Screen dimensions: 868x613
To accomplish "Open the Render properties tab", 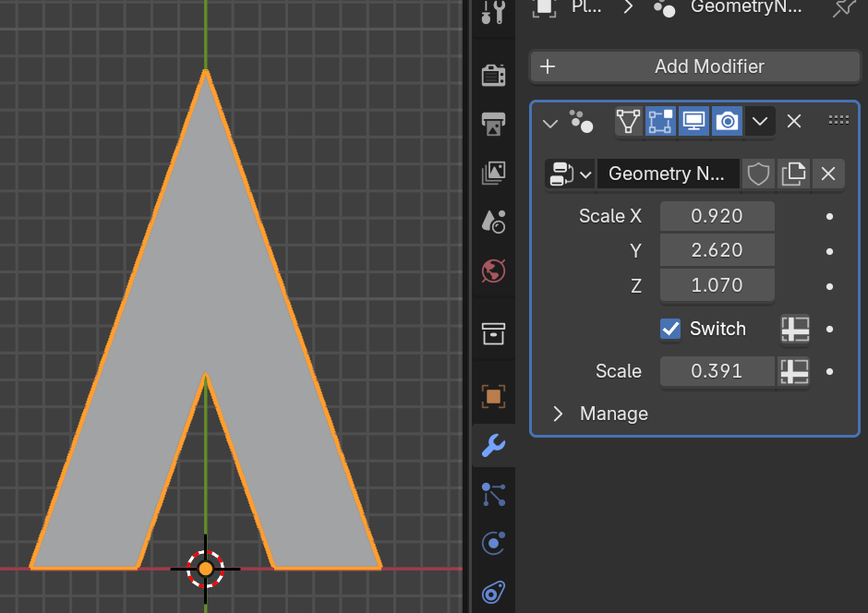I will tap(493, 75).
